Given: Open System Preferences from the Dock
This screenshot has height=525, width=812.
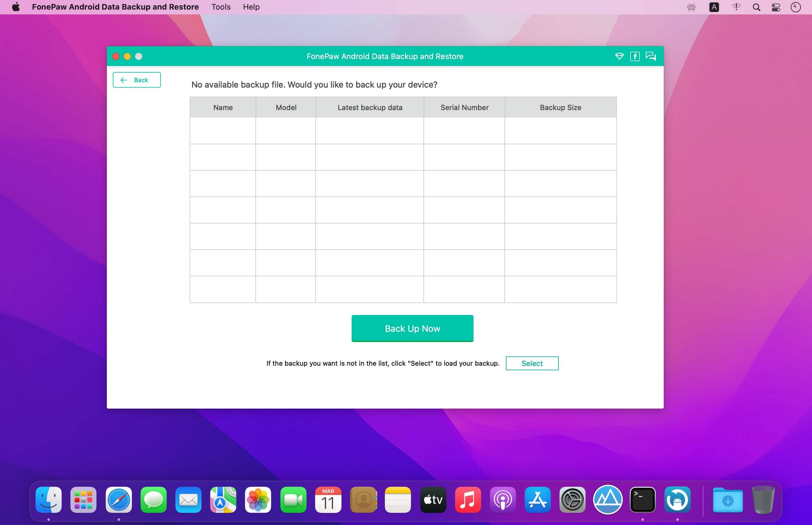Looking at the screenshot, I should (572, 500).
